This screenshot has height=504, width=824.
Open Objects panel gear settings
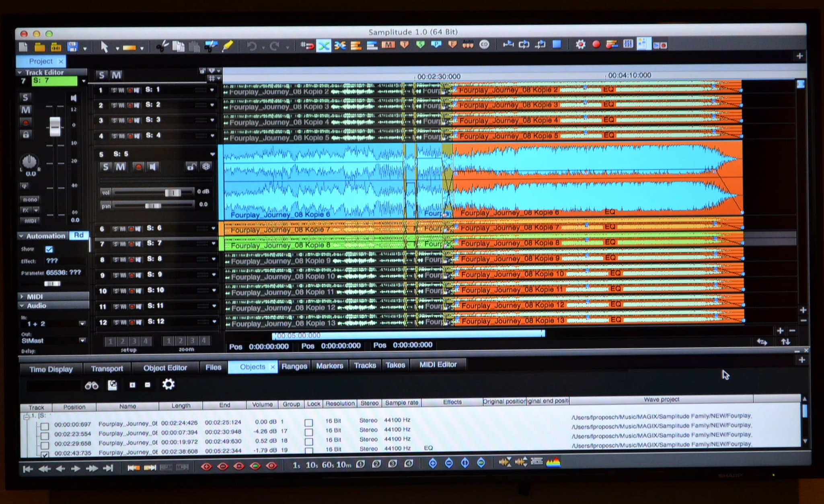pyautogui.click(x=168, y=384)
